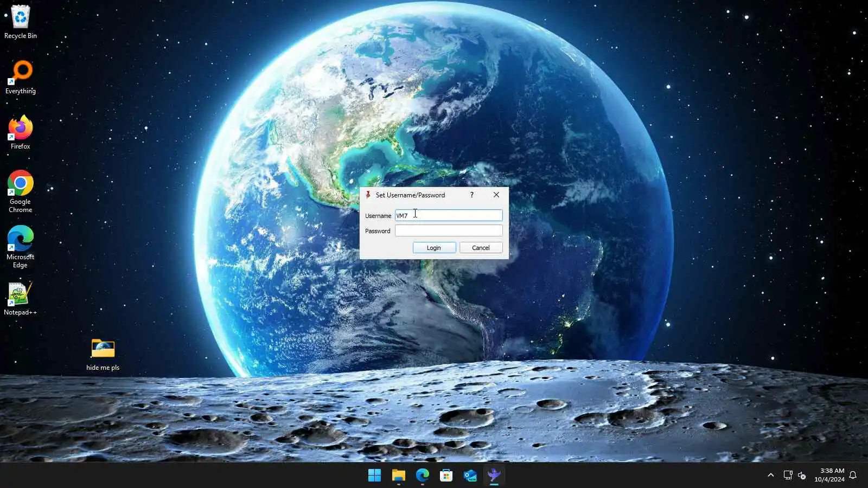The width and height of the screenshot is (868, 488).
Task: Click the Cancel button
Action: pyautogui.click(x=481, y=248)
